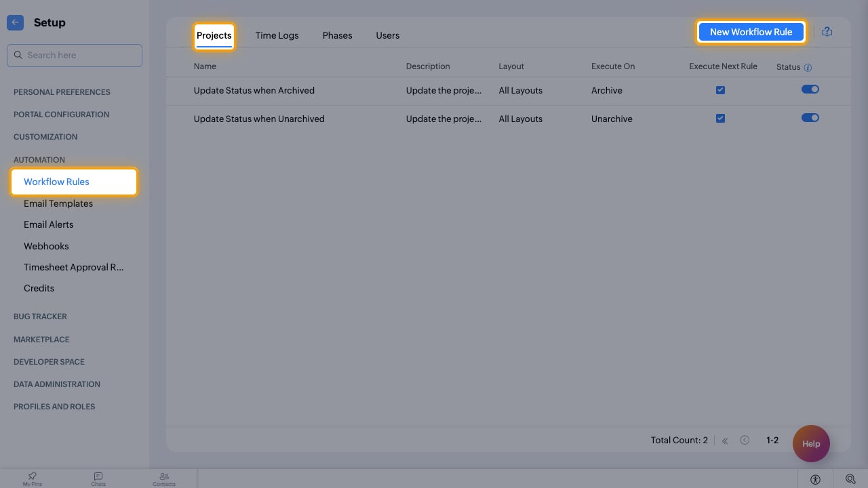This screenshot has height=488, width=868.
Task: Uncheck Execute Next Rule for Archived rule
Action: click(x=720, y=90)
